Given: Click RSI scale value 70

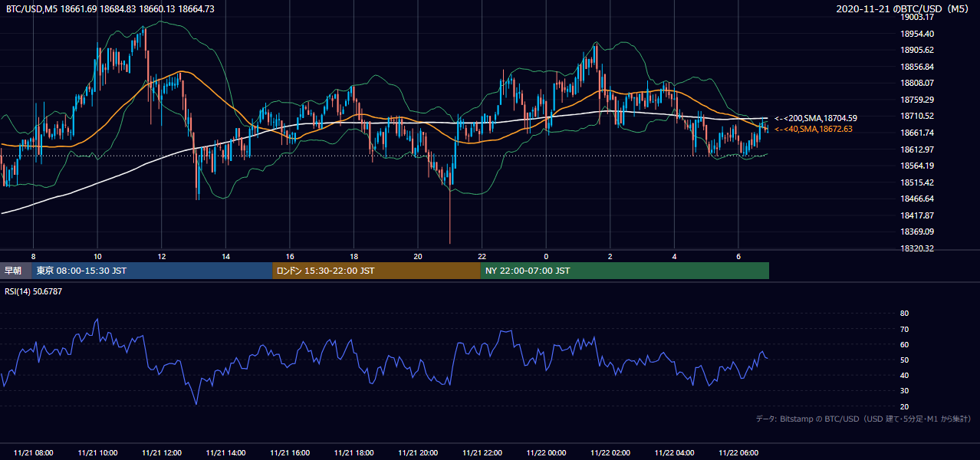Looking at the screenshot, I should [x=904, y=329].
